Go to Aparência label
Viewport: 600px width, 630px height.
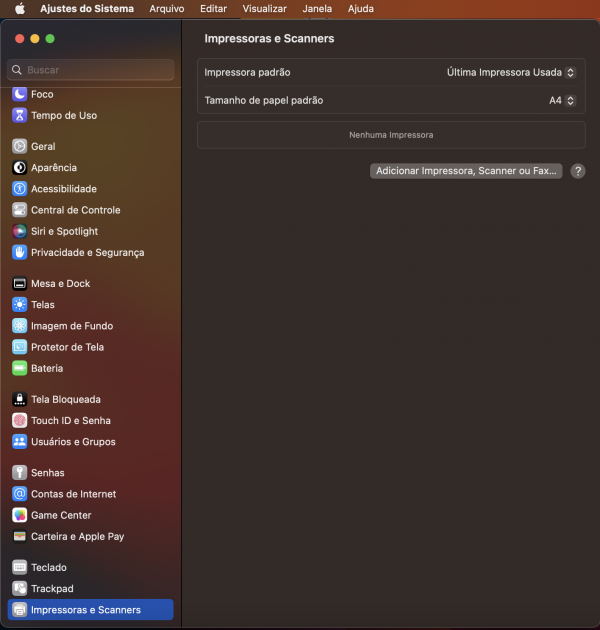point(54,168)
